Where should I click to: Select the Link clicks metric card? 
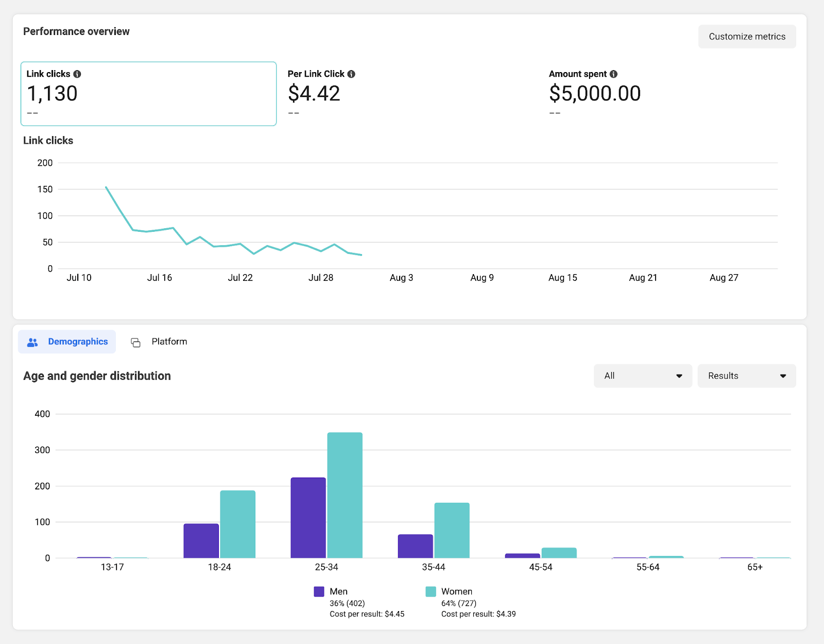tap(148, 94)
